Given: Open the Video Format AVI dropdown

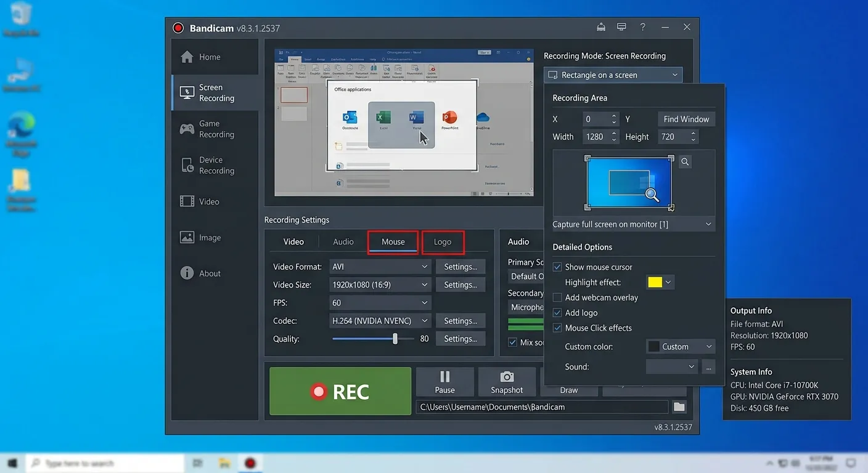Looking at the screenshot, I should [380, 267].
